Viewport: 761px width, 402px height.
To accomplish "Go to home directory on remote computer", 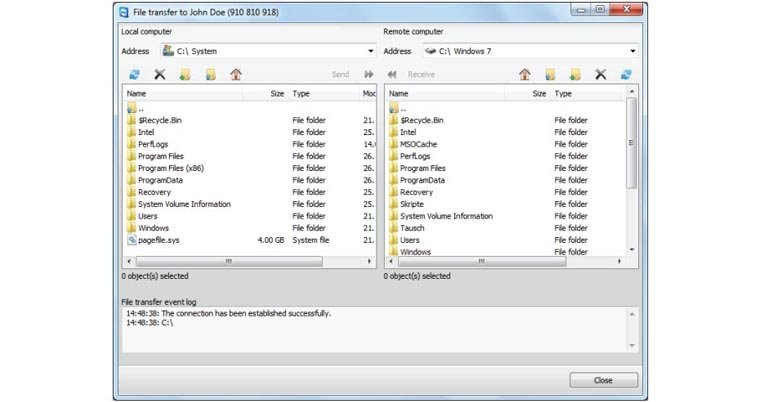I will pyautogui.click(x=525, y=74).
